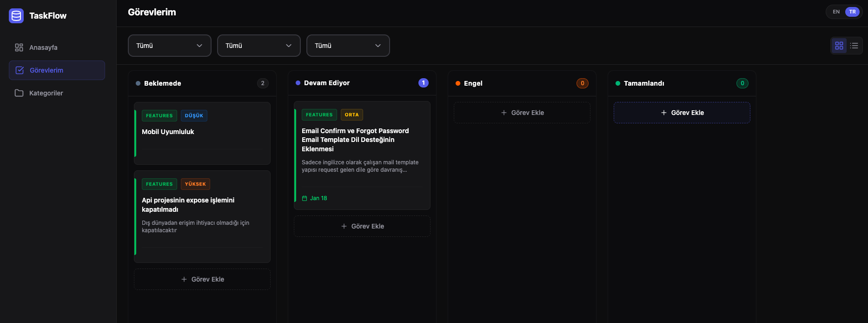Click the Email task description text
868x323 pixels.
[360, 166]
